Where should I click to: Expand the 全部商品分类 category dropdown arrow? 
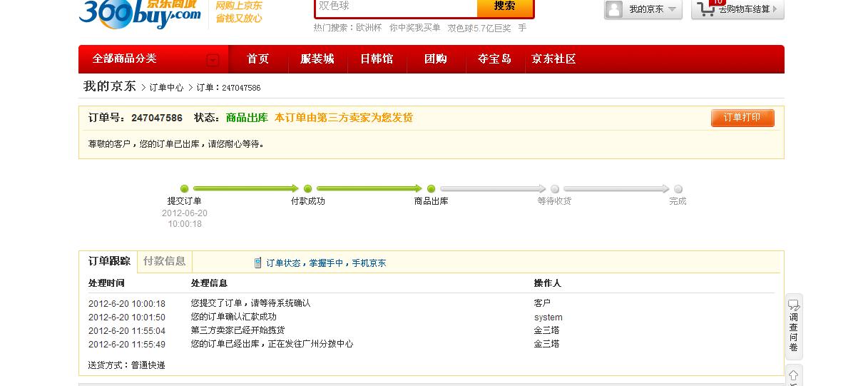pyautogui.click(x=213, y=60)
